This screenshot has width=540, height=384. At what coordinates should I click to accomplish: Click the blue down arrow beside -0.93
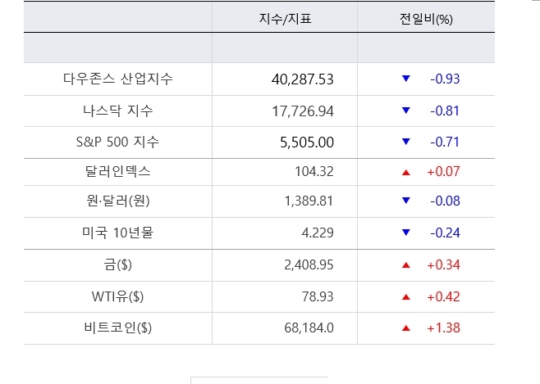coord(406,79)
